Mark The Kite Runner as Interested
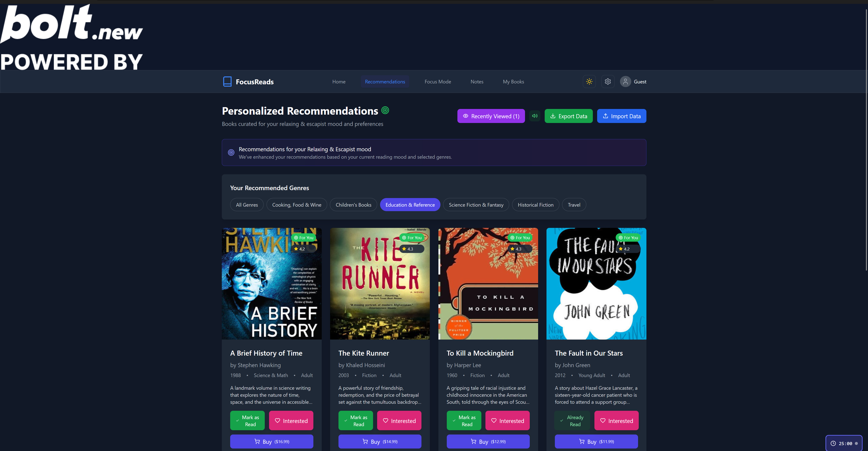Viewport: 868px width, 451px height. pos(399,420)
